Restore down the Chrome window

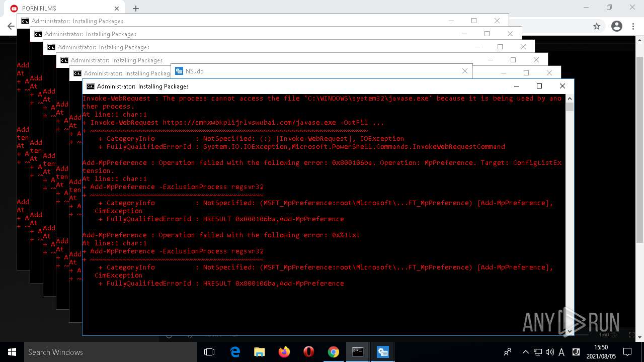pyautogui.click(x=609, y=8)
